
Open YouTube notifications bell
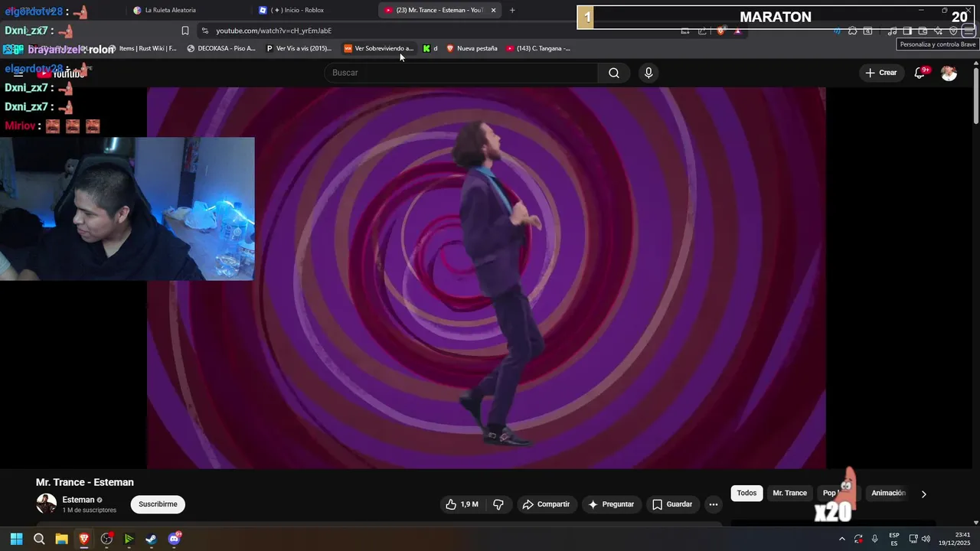(920, 73)
